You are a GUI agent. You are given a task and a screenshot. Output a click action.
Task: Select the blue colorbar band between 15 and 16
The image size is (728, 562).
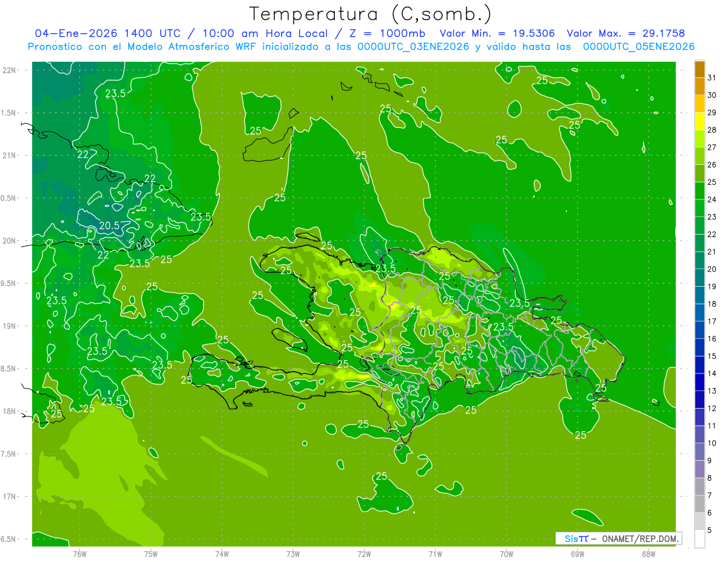[x=699, y=347]
